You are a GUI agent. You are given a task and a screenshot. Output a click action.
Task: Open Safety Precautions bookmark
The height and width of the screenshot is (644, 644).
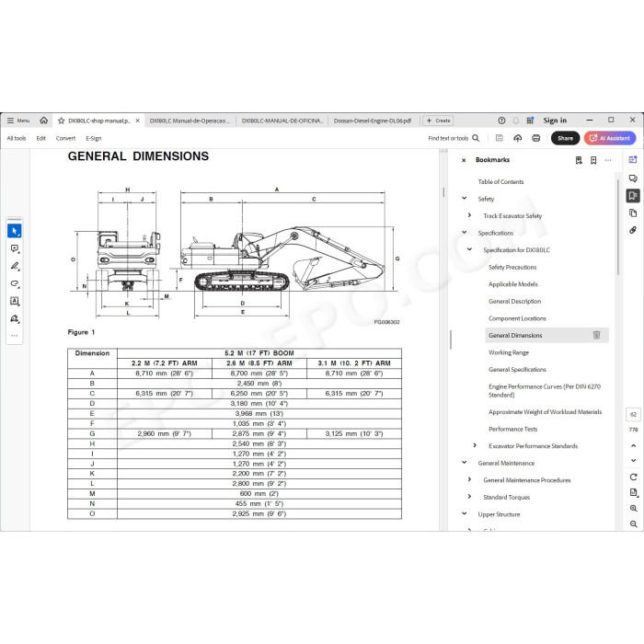[x=512, y=267]
